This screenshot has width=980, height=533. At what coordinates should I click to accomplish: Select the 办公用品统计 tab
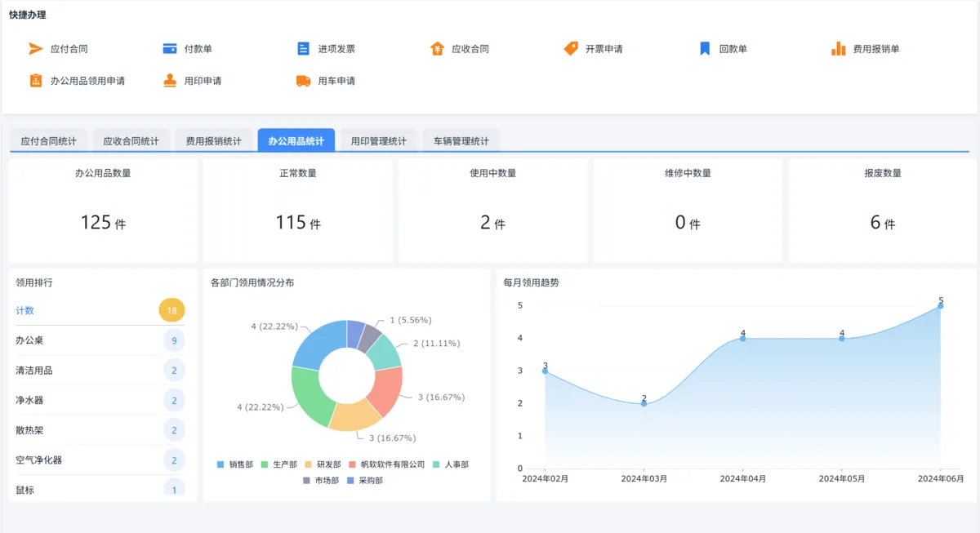[x=296, y=140]
